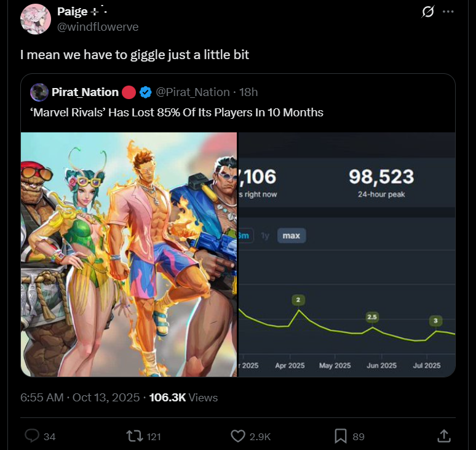The image size is (476, 450).
Task: Click the blue verified badge on Pirat_Nation
Action: [x=146, y=92]
